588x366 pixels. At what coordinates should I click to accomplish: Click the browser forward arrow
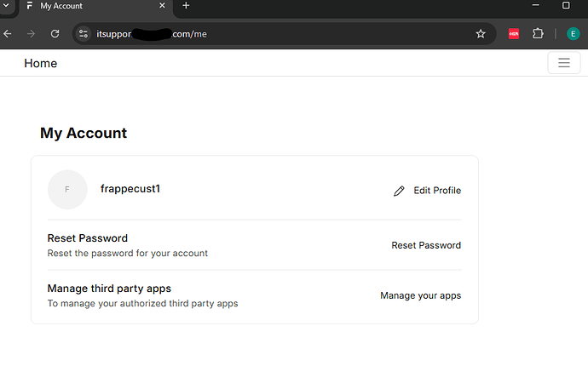click(x=32, y=34)
